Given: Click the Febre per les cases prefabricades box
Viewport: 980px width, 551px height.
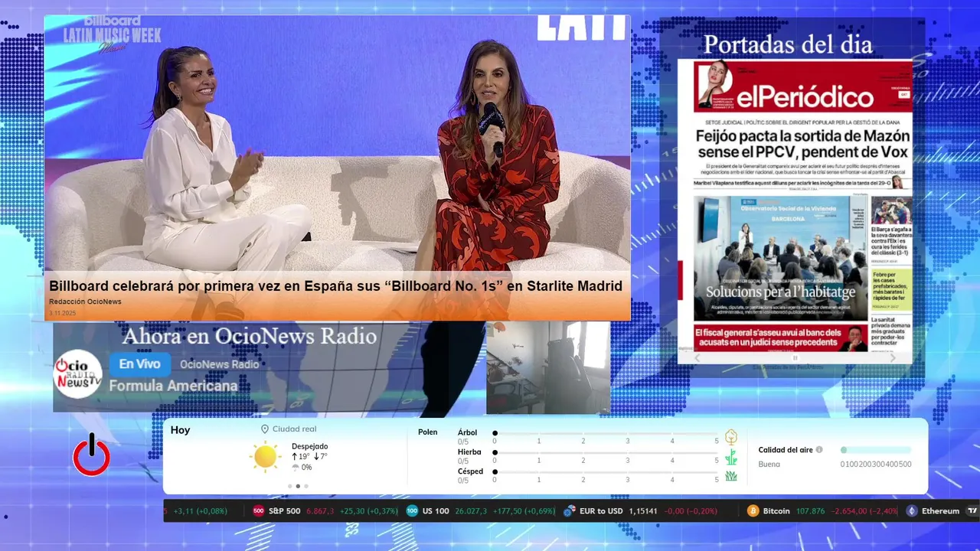Looking at the screenshot, I should pos(891,290).
